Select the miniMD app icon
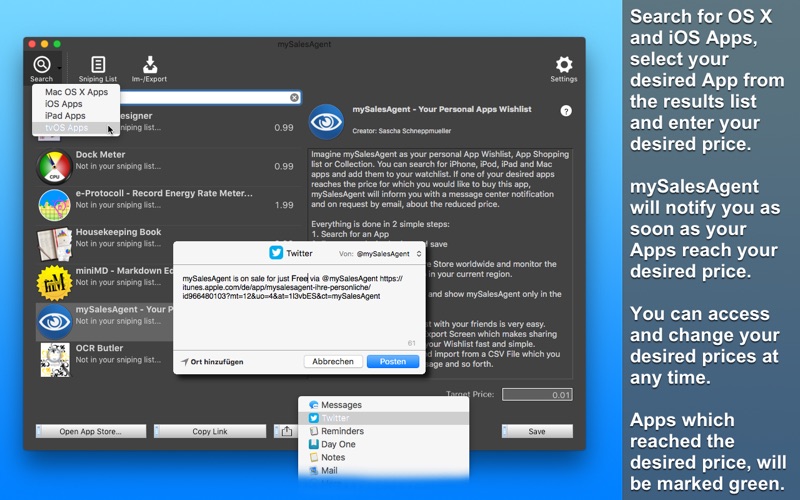The height and width of the screenshot is (500, 800). pos(54,283)
